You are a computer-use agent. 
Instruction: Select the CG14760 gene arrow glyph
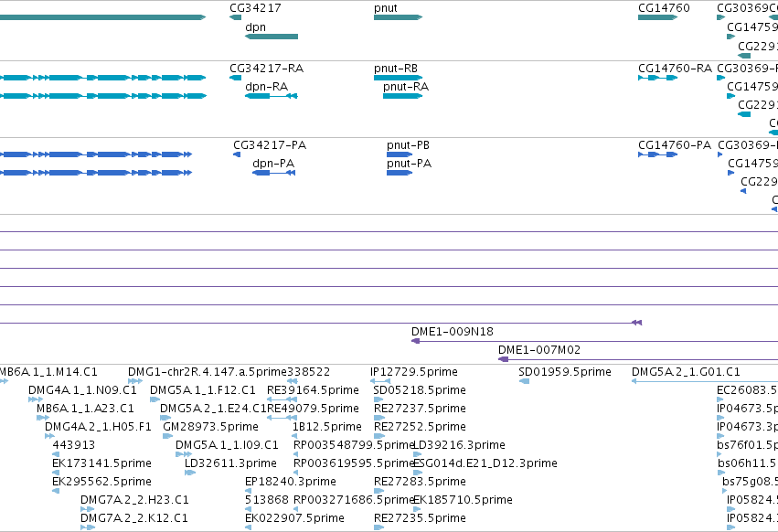(x=658, y=17)
